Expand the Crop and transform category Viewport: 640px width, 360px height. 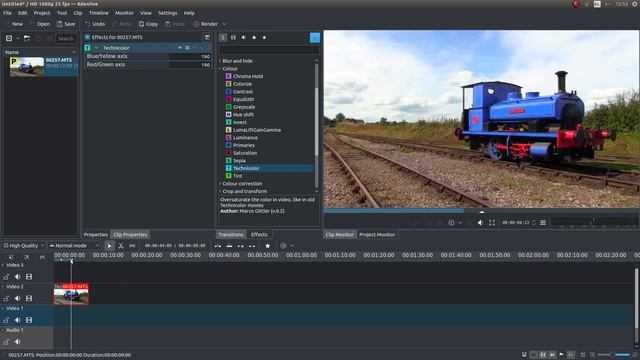click(x=220, y=191)
